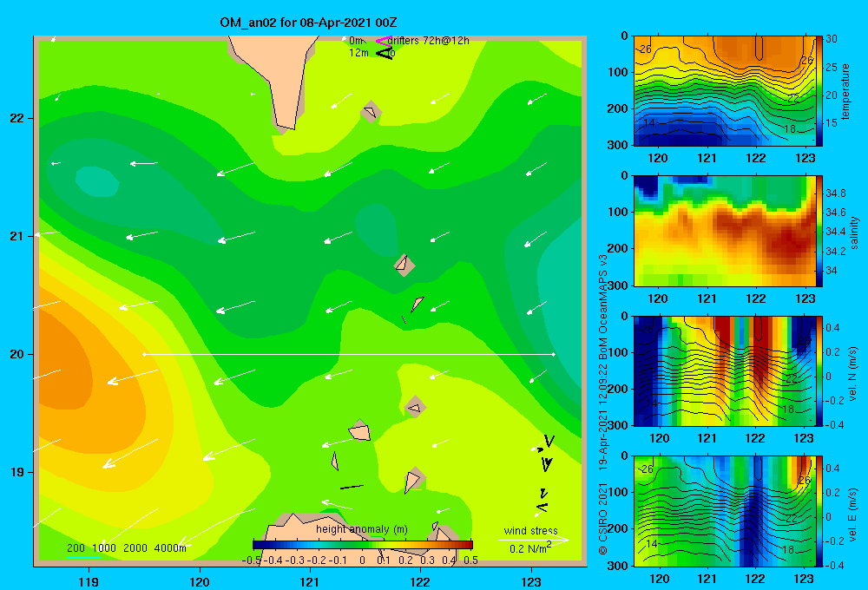
Task: Click the '0.2 N/m2' wind stress value
Action: point(530,548)
